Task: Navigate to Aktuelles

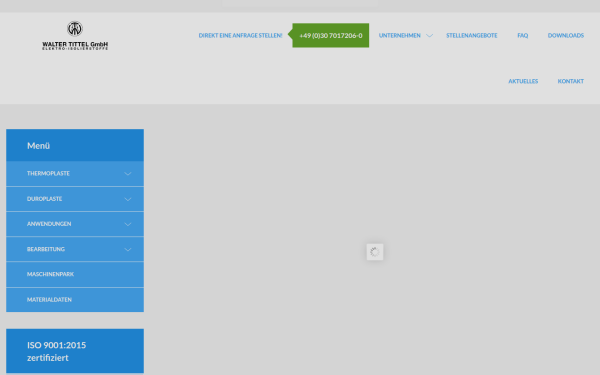Action: 523,81
